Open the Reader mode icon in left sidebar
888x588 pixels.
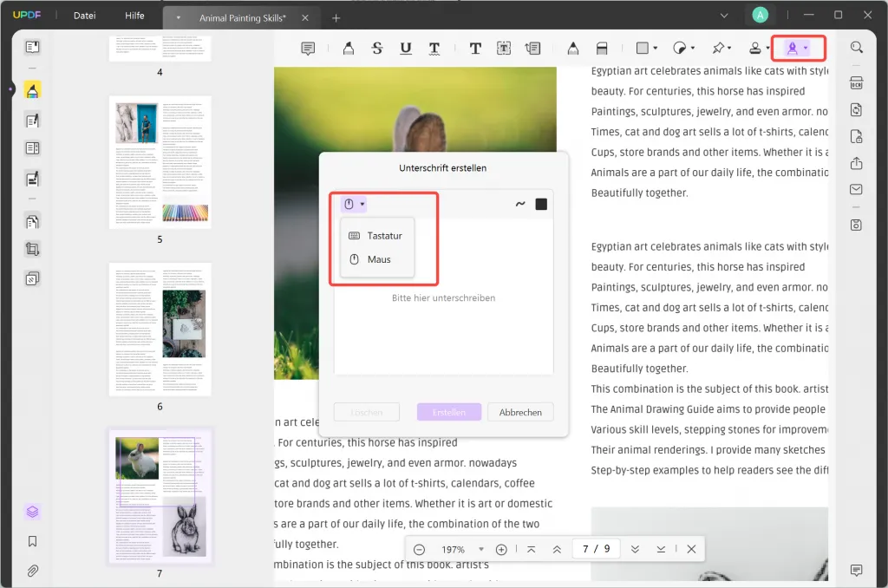32,47
